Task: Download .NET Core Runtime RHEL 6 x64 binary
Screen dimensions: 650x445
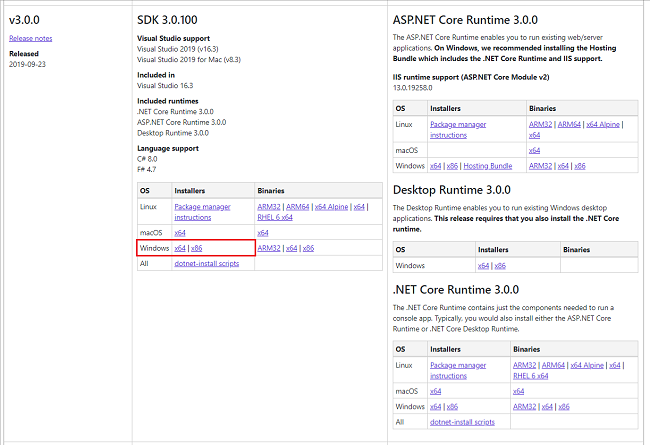Action: 530,376
